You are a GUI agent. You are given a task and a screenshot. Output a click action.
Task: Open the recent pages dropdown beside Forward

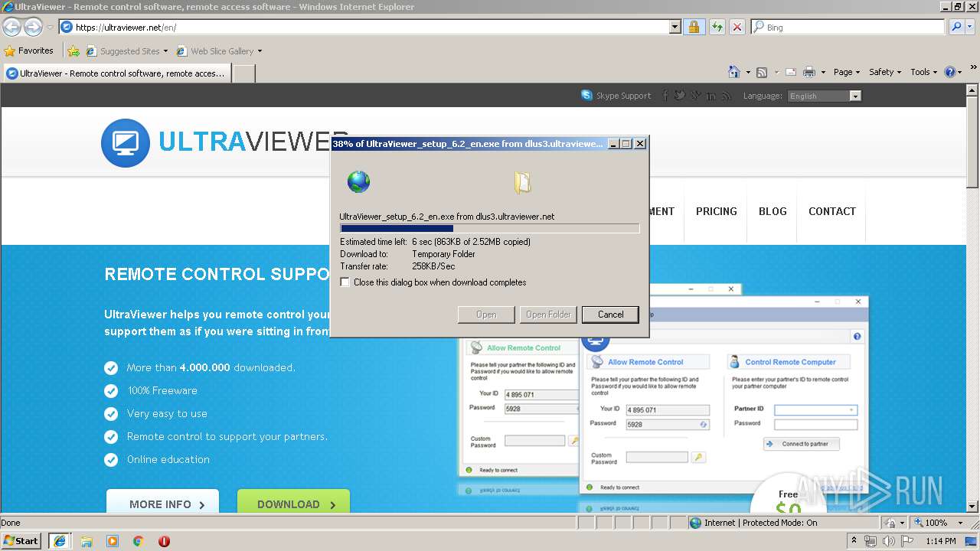[50, 27]
